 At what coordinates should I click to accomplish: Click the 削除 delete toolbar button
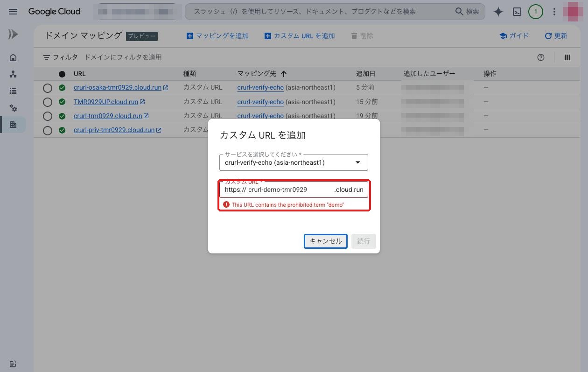pos(362,36)
